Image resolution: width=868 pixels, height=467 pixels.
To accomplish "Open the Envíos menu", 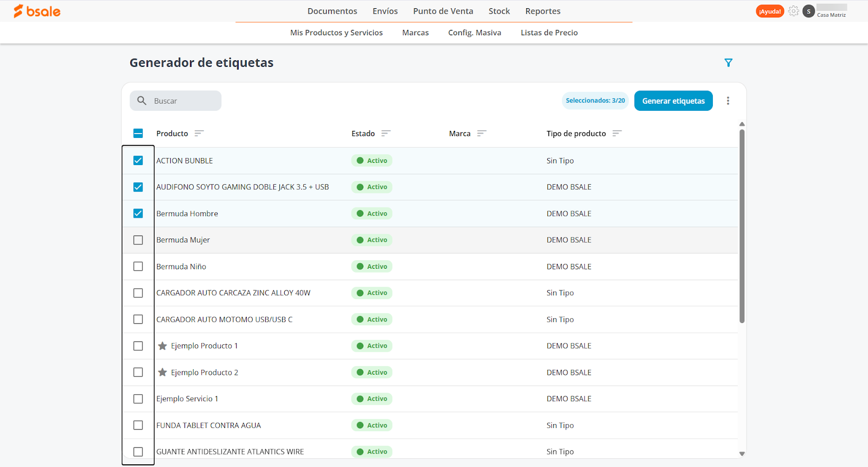I will click(385, 11).
